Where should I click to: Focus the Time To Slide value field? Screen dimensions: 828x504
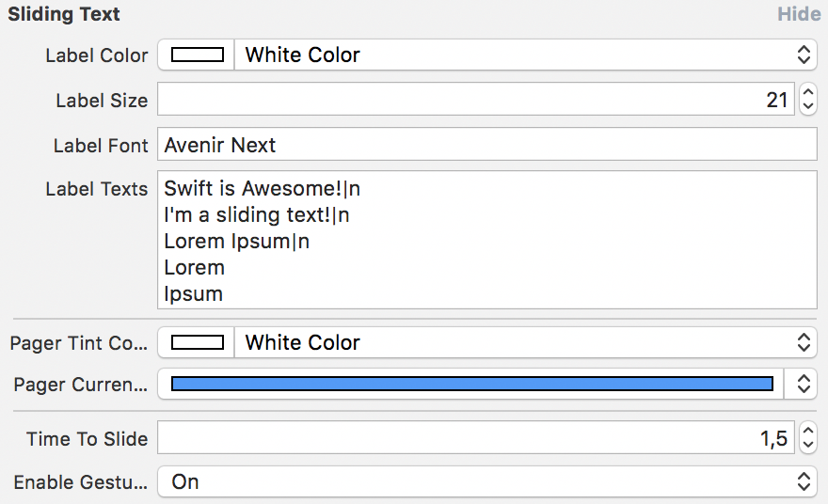475,438
